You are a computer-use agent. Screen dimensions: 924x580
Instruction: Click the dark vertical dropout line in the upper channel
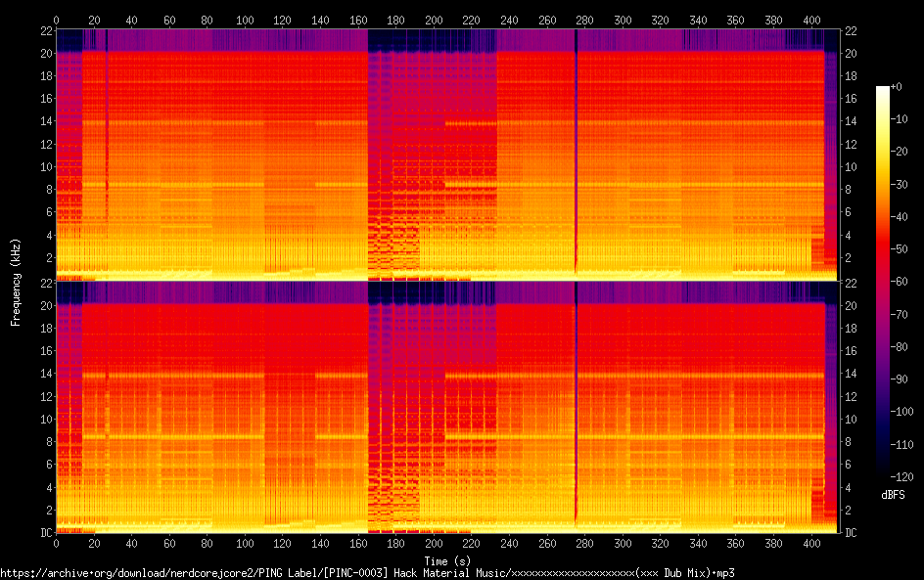point(576,147)
